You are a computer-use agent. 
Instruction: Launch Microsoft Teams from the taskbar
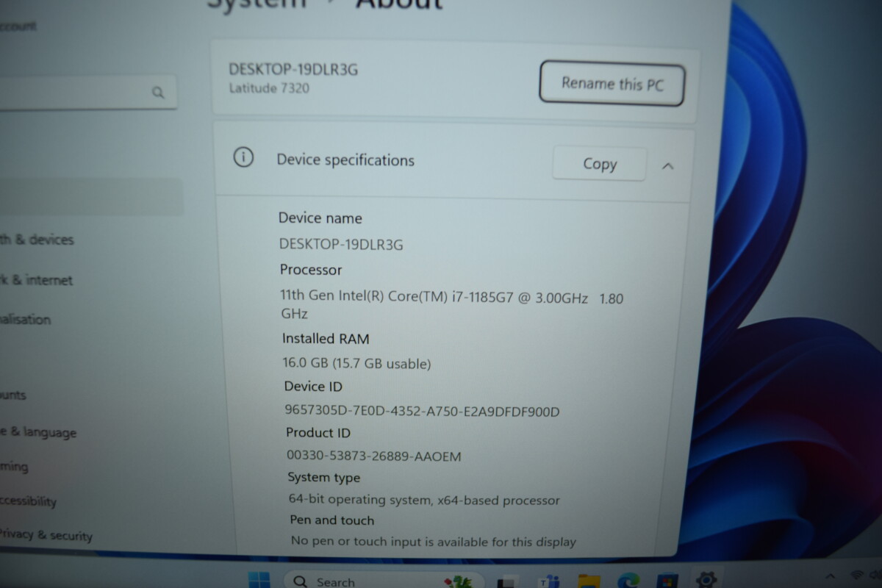(549, 583)
